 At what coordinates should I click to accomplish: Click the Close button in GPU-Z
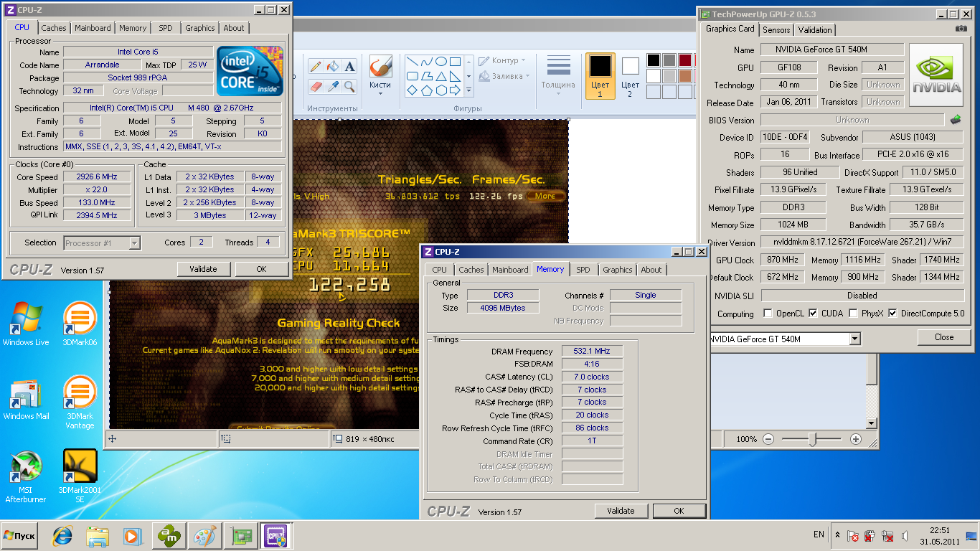pos(944,337)
